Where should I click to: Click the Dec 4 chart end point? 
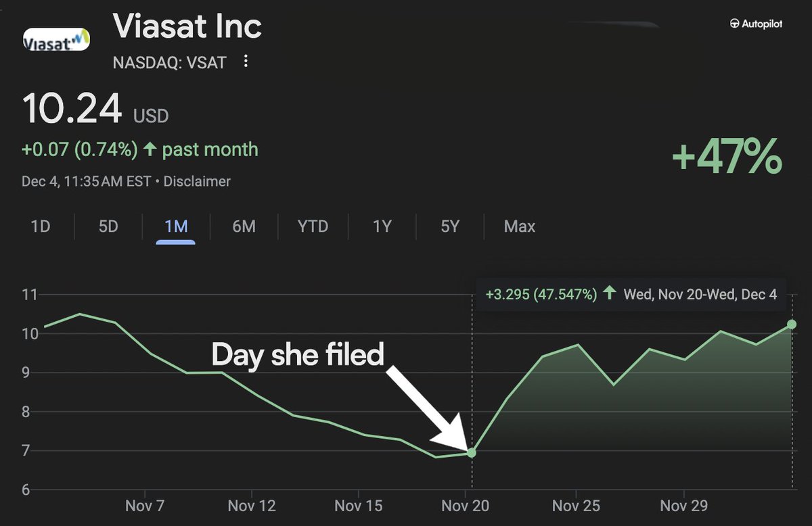pos(792,325)
